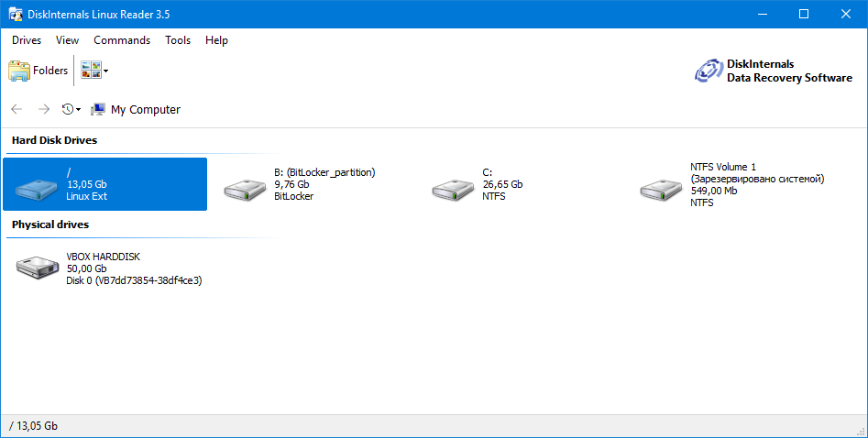Open the Commands menu
The height and width of the screenshot is (438, 868).
(122, 40)
